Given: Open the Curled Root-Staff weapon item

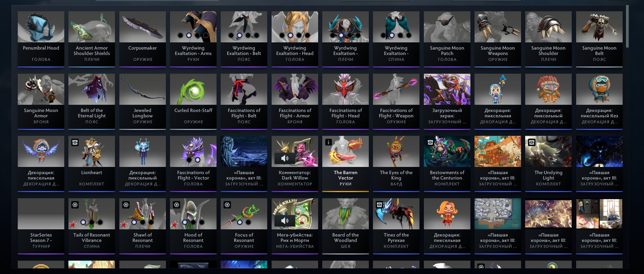Looking at the screenshot, I should point(193,101).
